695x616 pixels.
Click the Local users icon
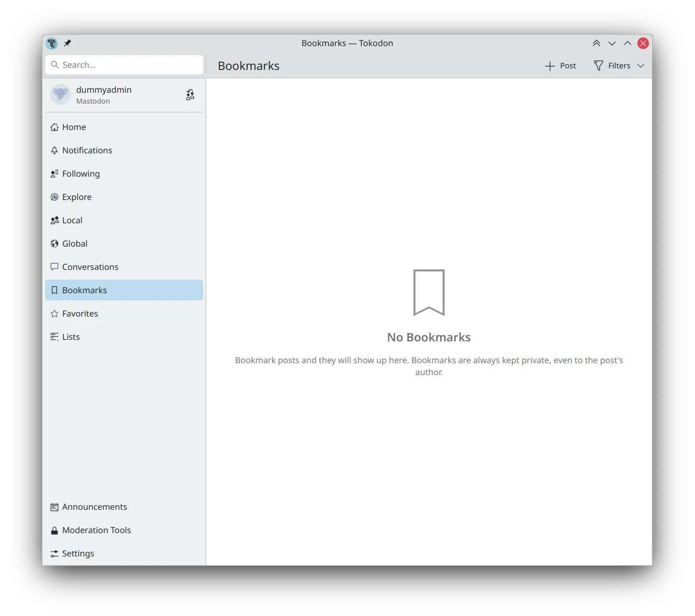(x=54, y=221)
